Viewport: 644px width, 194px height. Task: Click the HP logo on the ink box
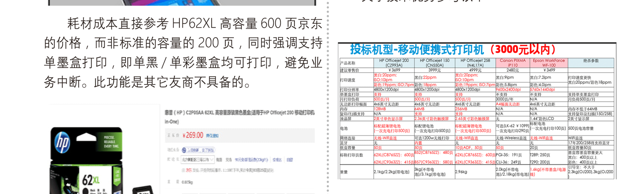pos(62,142)
